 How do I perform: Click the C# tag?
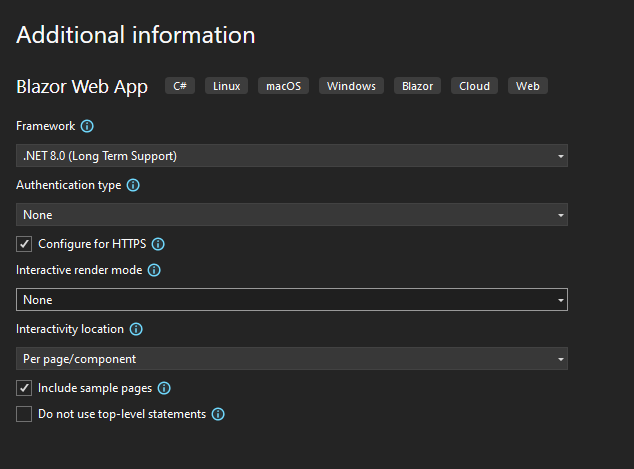tap(180, 86)
